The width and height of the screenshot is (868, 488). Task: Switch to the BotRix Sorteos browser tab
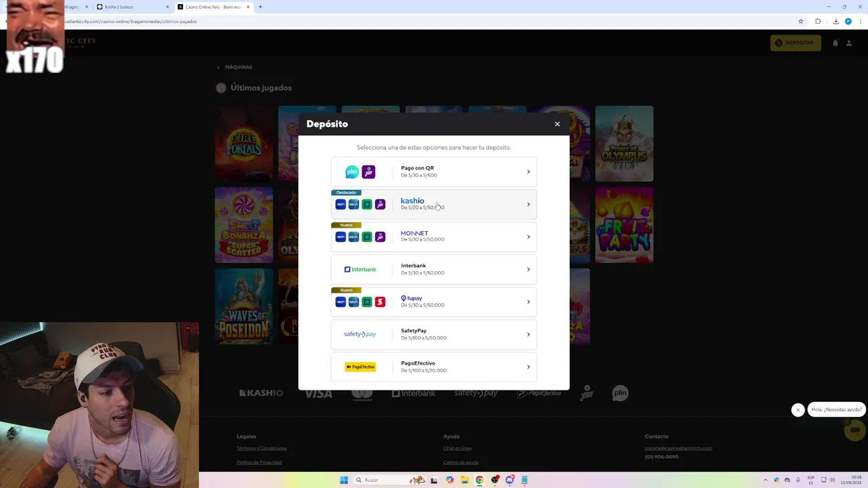[x=132, y=7]
